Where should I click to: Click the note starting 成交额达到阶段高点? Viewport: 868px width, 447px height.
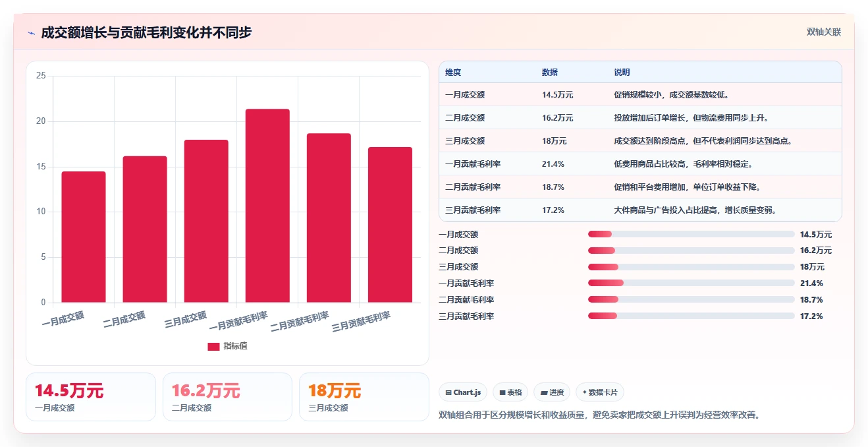pos(703,141)
